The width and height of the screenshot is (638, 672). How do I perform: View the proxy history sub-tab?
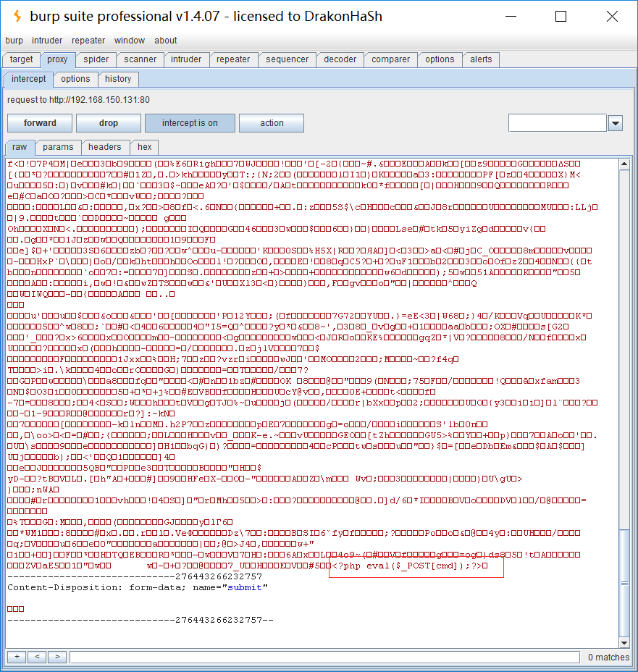[118, 79]
